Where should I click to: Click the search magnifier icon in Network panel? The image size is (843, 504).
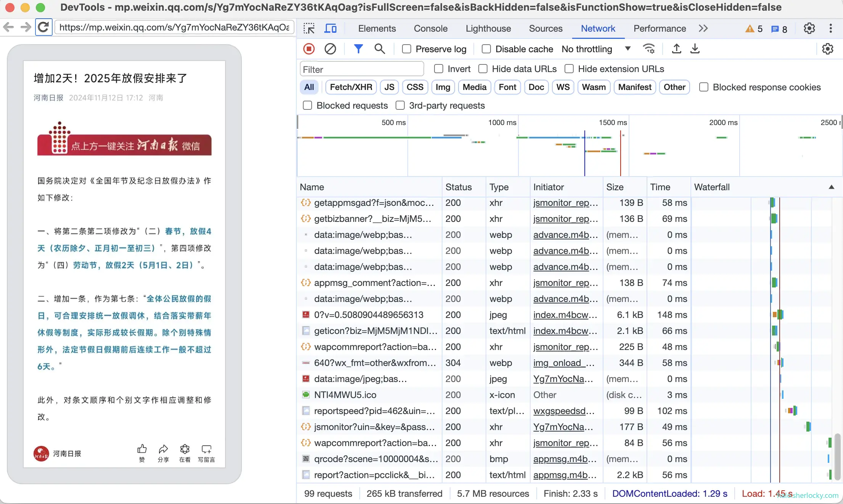(x=379, y=48)
